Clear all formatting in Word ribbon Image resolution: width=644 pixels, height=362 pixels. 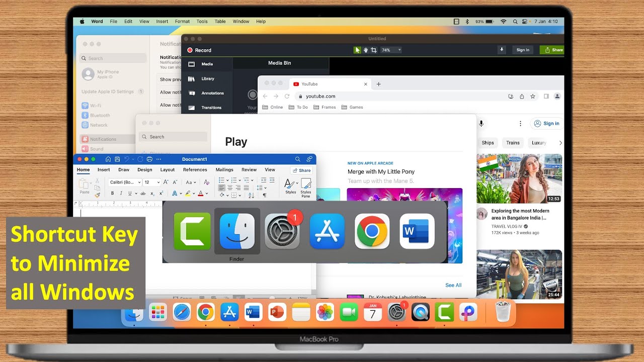(207, 182)
